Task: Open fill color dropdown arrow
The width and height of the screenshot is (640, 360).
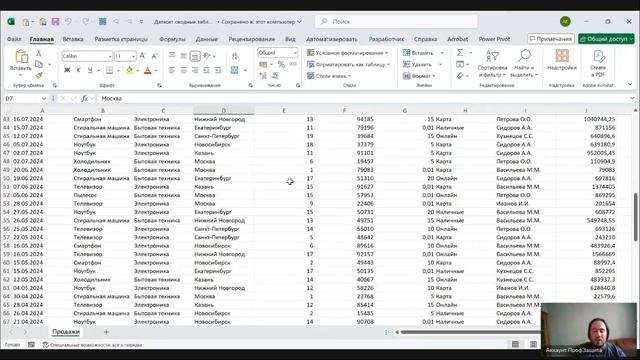Action: 138,71
